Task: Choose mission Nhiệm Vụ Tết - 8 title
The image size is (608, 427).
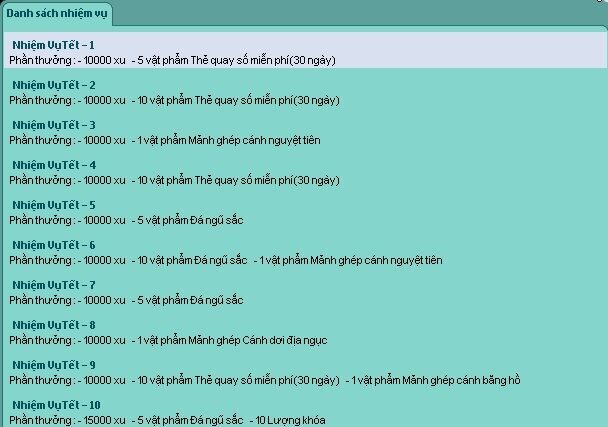Action: (54, 325)
